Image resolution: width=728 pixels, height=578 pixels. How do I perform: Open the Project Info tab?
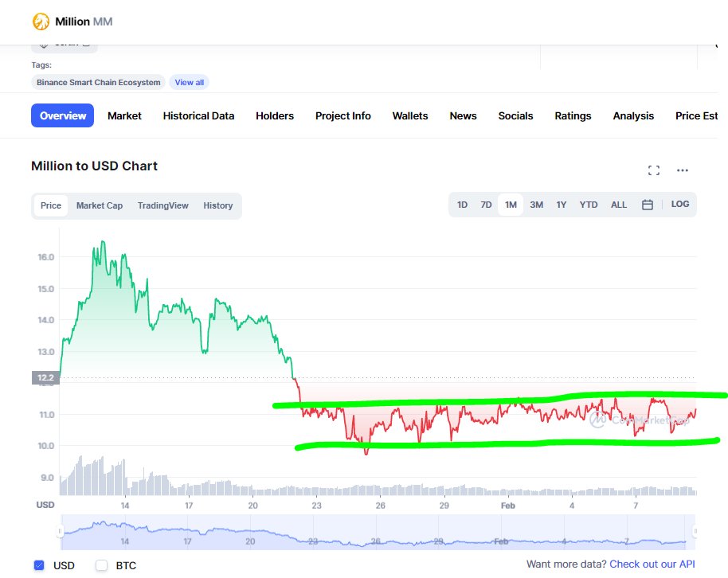(343, 116)
